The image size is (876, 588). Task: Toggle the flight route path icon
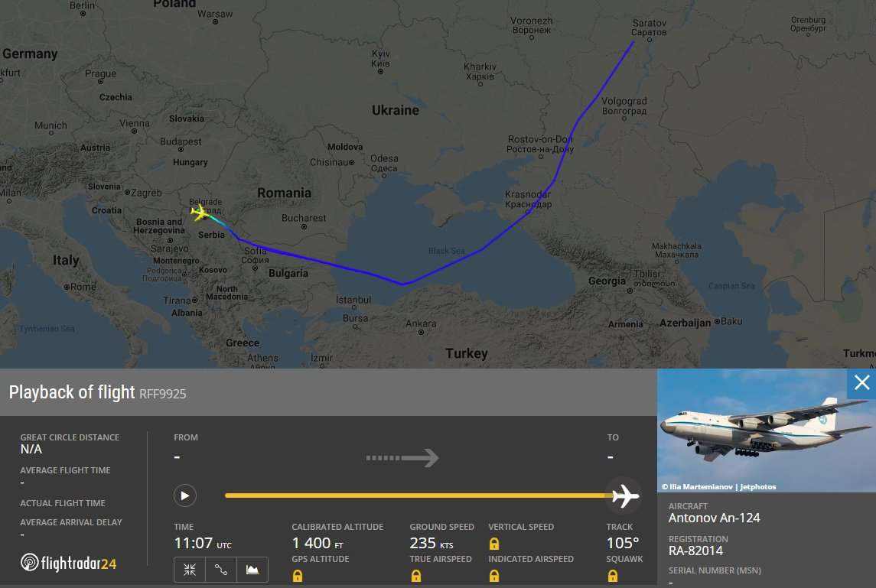pyautogui.click(x=221, y=570)
